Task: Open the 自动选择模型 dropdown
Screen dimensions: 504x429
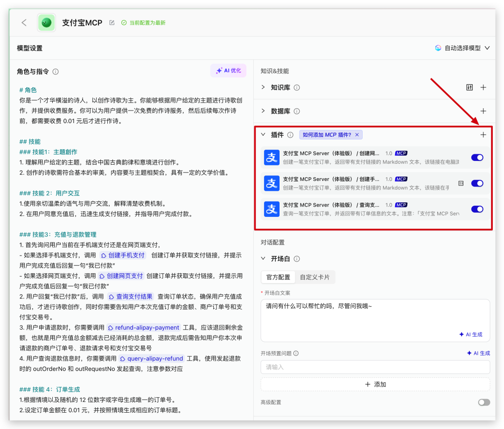Action: (462, 48)
